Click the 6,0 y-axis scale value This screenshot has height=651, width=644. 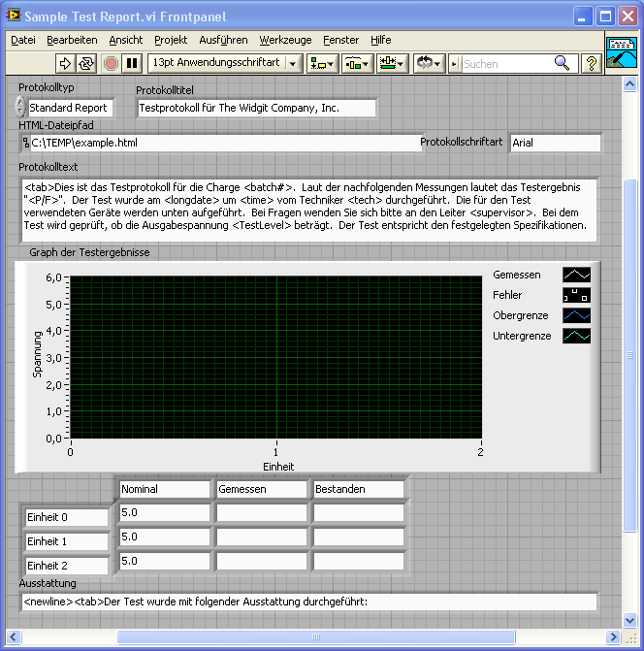click(53, 277)
